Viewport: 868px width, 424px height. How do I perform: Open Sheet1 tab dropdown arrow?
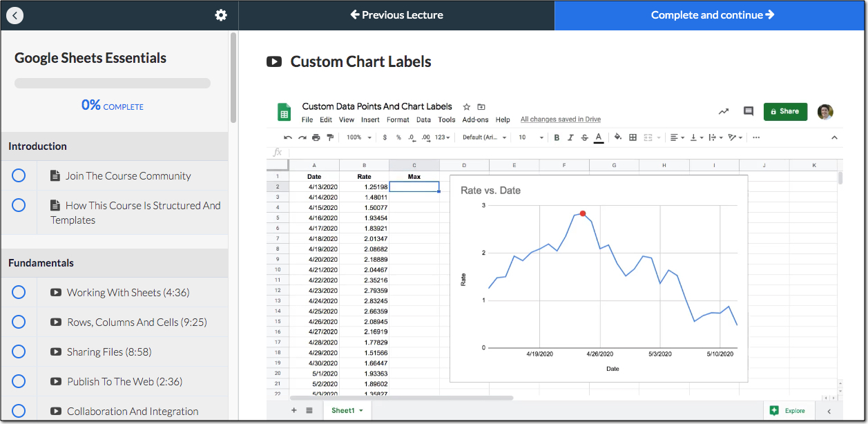(361, 411)
